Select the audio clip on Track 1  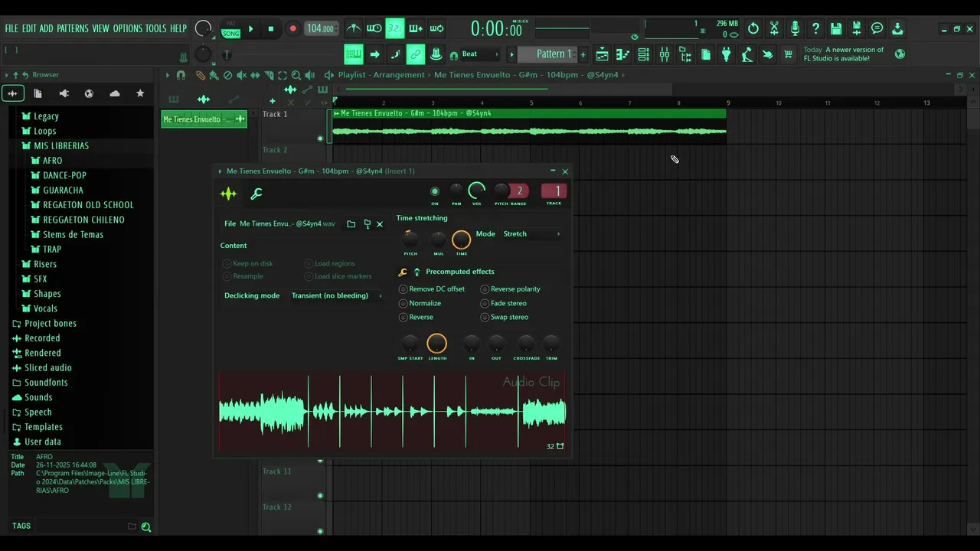(x=528, y=126)
